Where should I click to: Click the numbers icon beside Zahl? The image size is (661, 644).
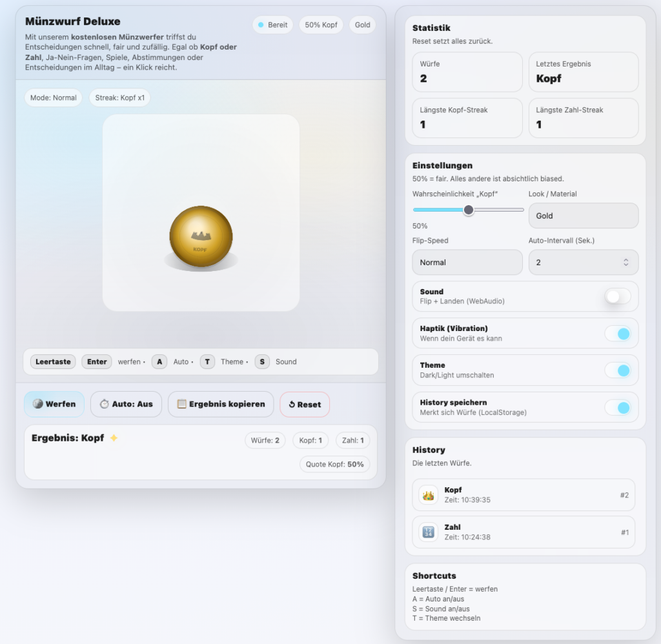tap(428, 532)
